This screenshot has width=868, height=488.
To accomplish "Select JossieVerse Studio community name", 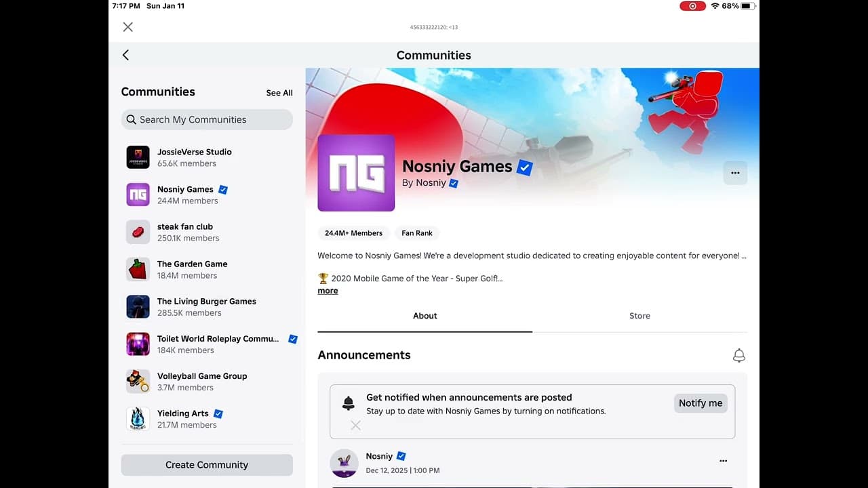I will coord(195,152).
